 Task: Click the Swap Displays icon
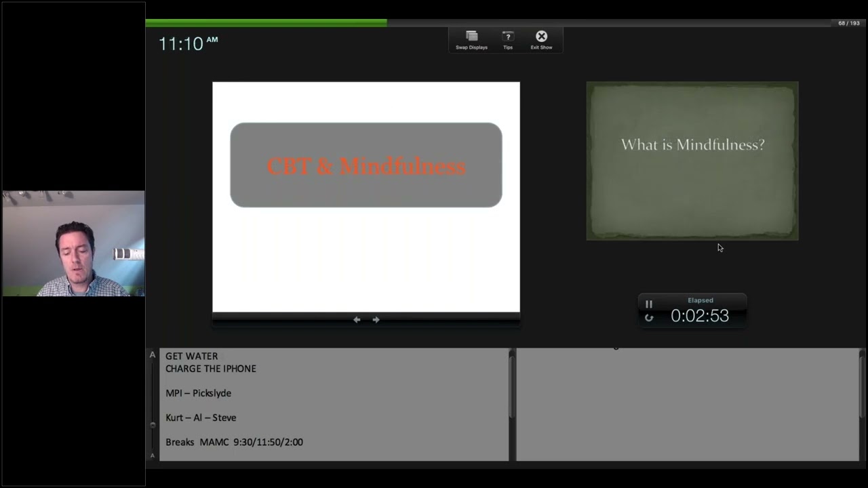tap(471, 36)
